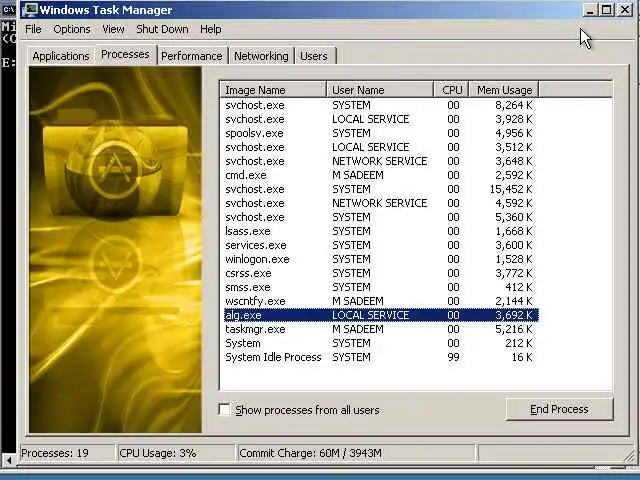640x480 pixels.
Task: Select the cmd.exe process row
Action: click(381, 175)
